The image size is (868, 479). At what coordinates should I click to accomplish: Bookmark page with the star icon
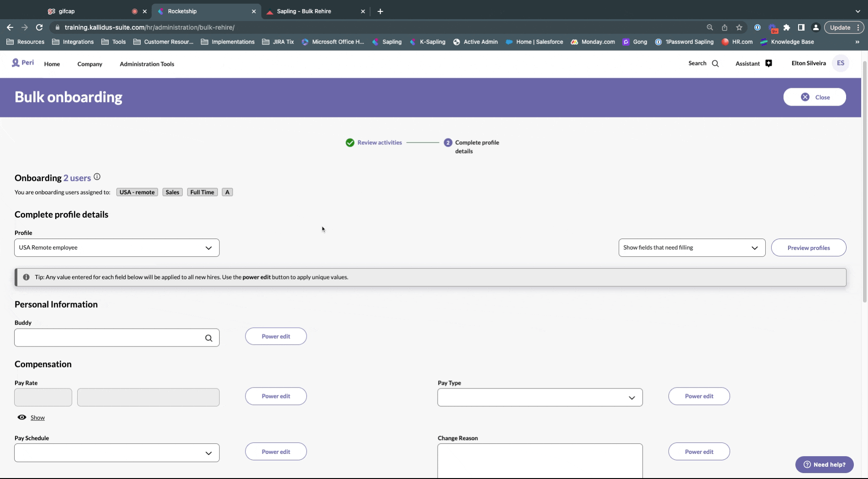click(739, 27)
